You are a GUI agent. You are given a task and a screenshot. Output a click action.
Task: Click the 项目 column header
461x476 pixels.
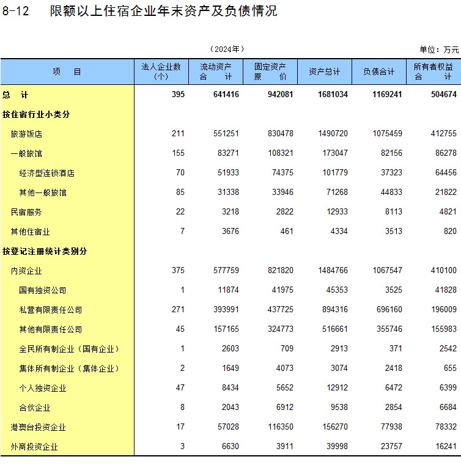[67, 71]
